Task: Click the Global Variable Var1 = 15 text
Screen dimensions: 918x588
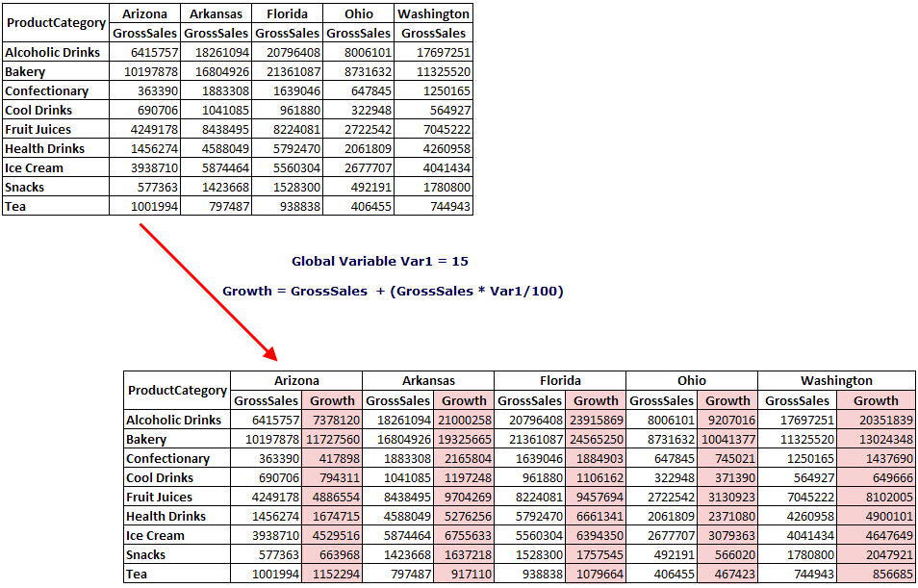Action: (380, 261)
